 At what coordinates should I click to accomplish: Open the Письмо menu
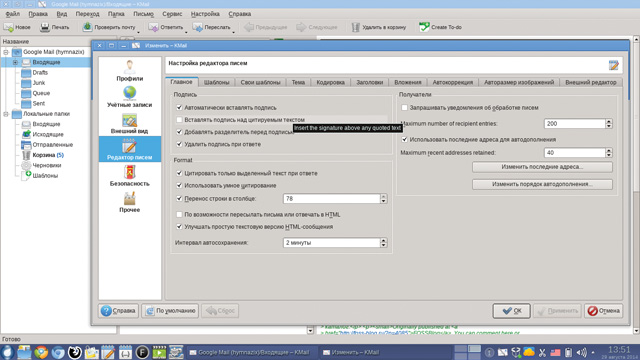tap(143, 14)
